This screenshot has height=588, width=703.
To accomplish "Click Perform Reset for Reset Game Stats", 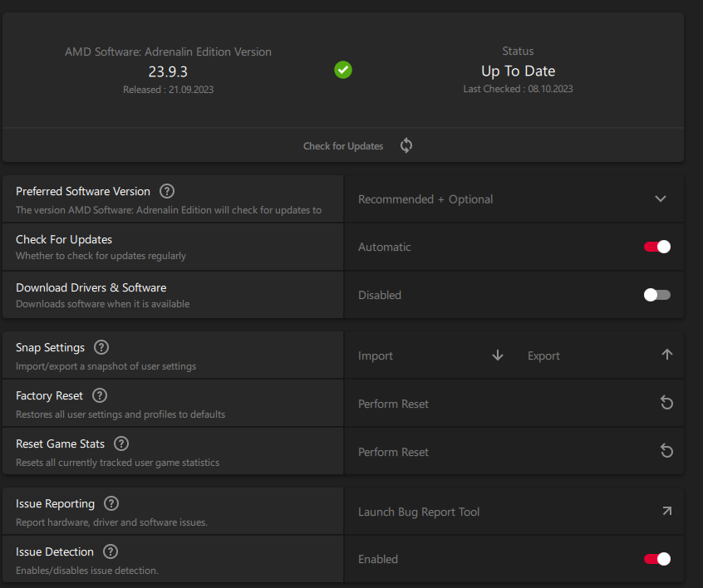I will tap(393, 452).
